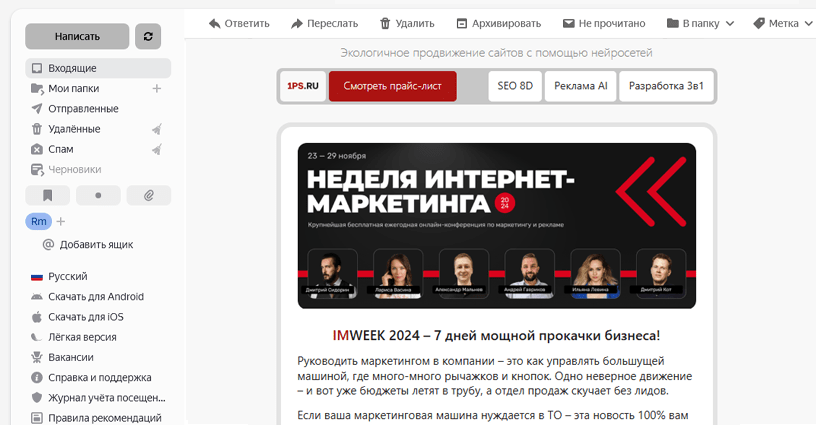
Task: Filter mail by the bookmark flag button
Action: click(x=47, y=196)
